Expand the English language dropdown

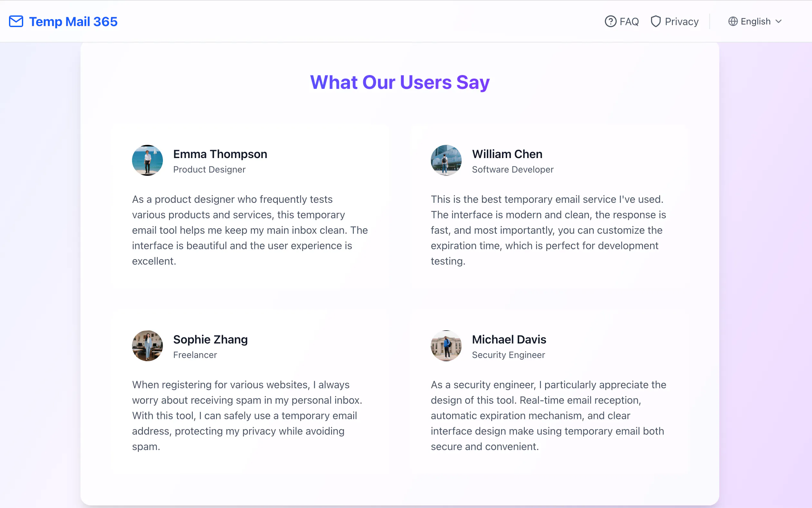755,22
